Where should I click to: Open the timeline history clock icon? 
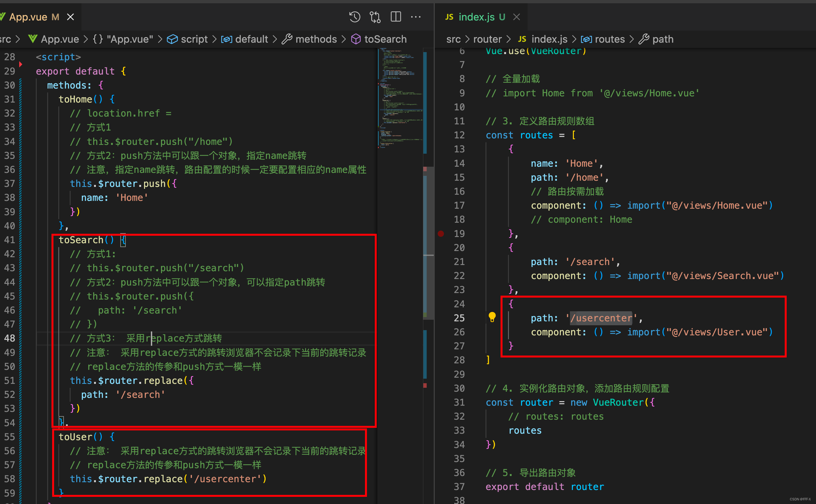tap(354, 17)
